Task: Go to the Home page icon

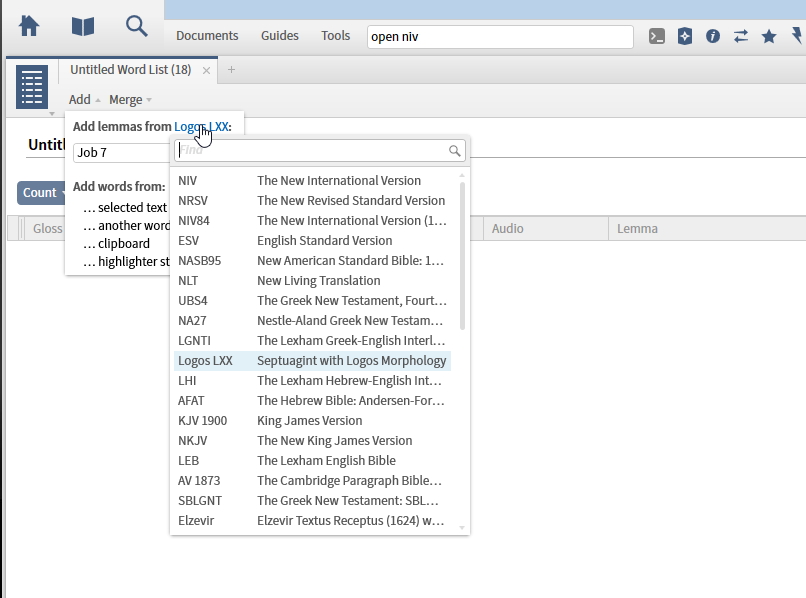Action: pos(29,26)
